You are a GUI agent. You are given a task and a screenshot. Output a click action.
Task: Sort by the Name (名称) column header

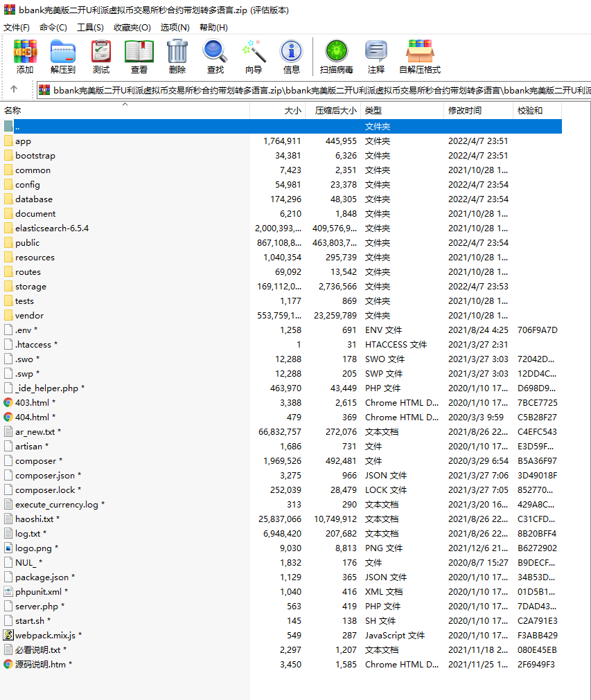[125, 111]
